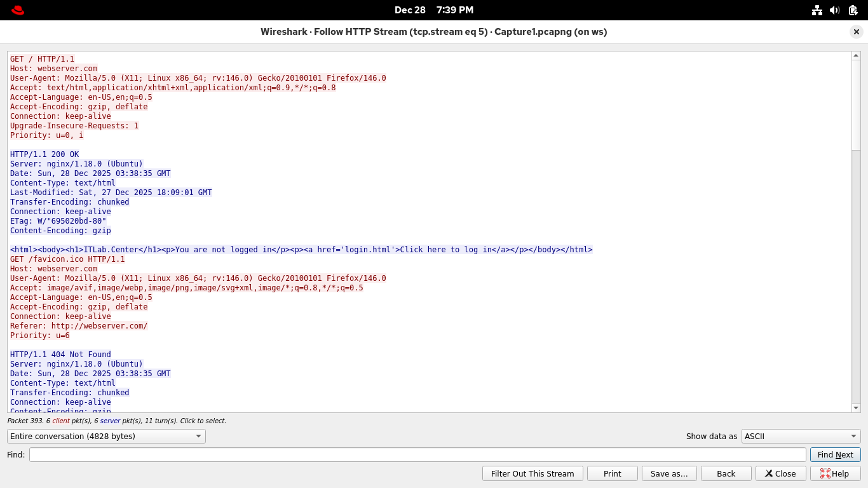Screen dimensions: 868x488
Task: Close the Follow HTTP Stream window
Action: click(857, 32)
